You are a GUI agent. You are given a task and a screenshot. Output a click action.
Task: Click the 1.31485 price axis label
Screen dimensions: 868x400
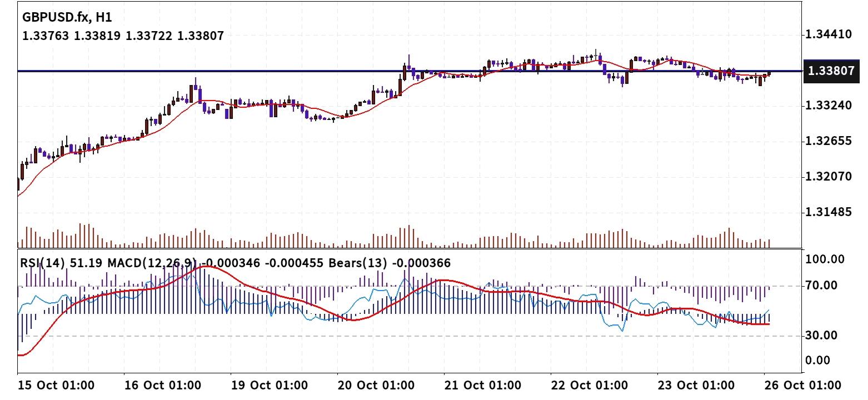click(829, 212)
